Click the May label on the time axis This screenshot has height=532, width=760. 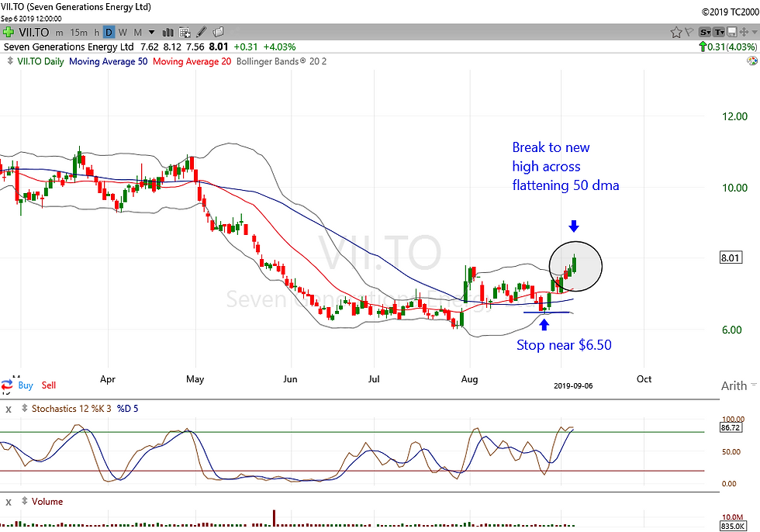pyautogui.click(x=195, y=379)
